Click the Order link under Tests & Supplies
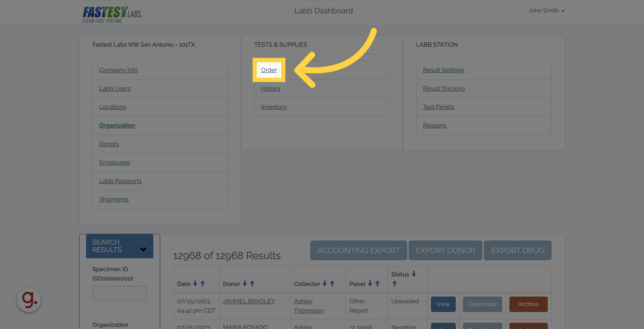The width and height of the screenshot is (644, 329). point(269,70)
